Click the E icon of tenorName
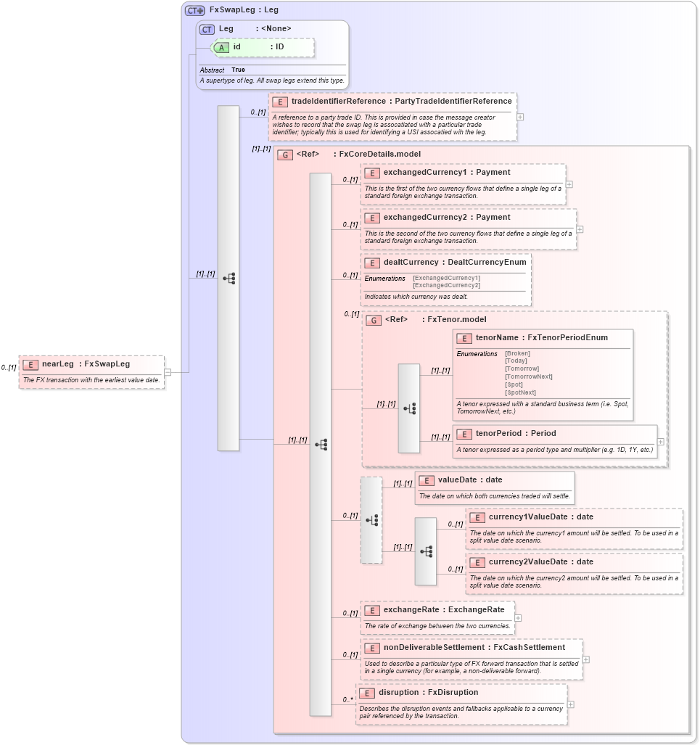Screen dimensions: 700x745 (464, 338)
